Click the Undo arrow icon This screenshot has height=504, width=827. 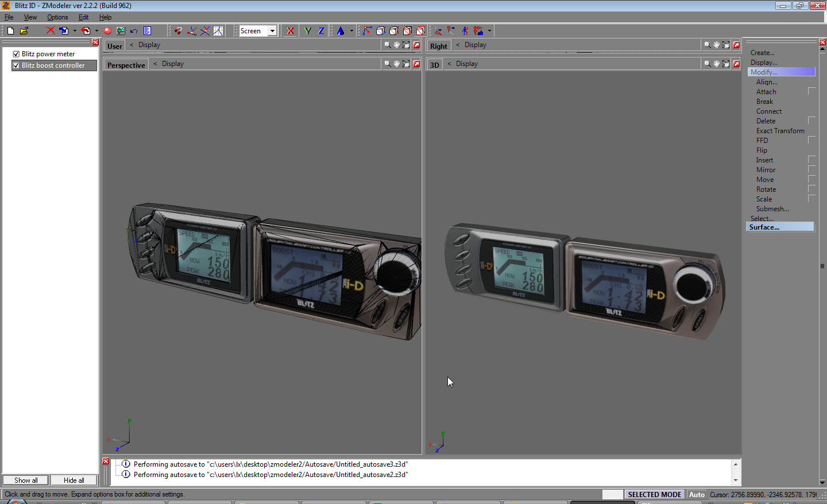pyautogui.click(x=134, y=30)
